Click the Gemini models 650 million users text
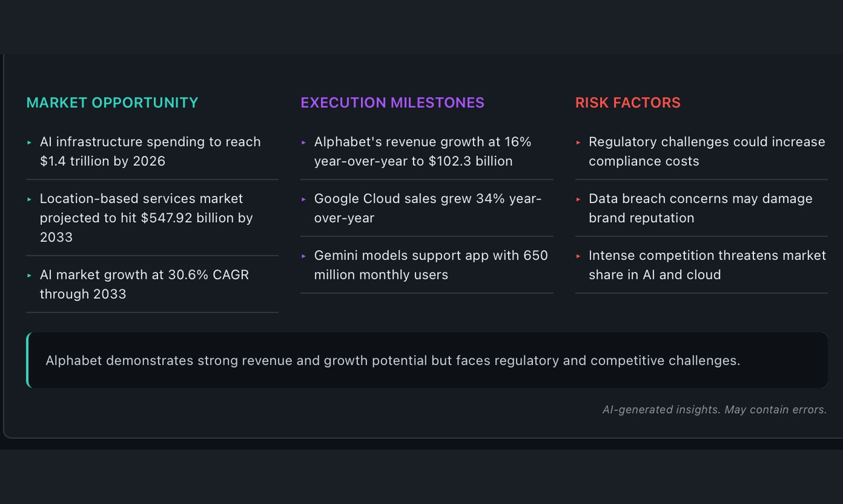The width and height of the screenshot is (843, 504). tap(430, 265)
